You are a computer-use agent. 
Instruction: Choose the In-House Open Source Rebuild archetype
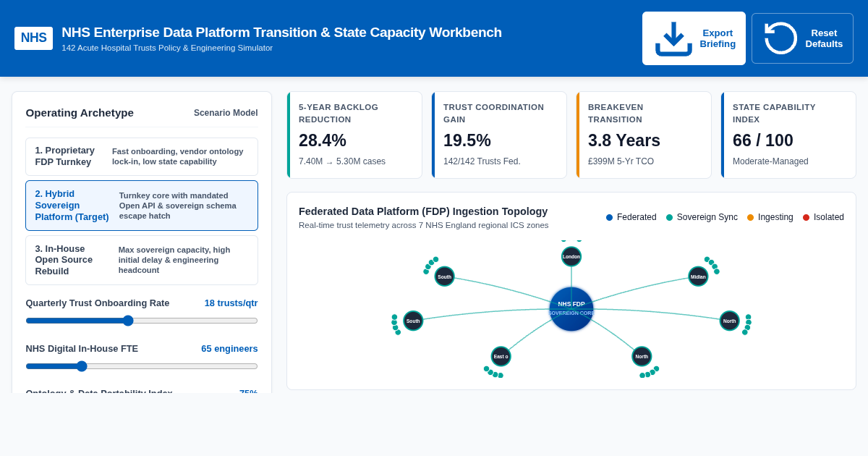(x=142, y=260)
